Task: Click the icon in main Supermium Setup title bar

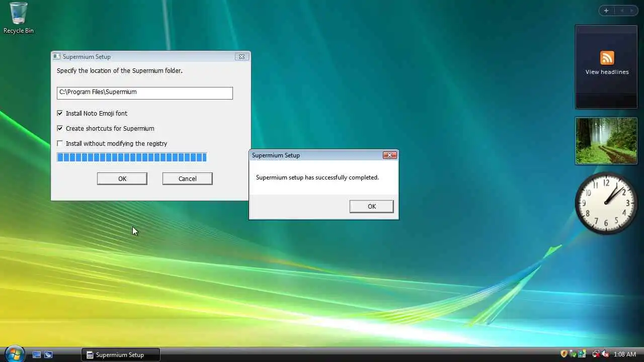Action: 57,56
